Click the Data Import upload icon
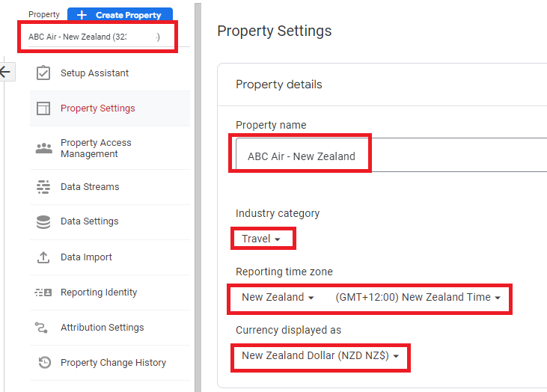This screenshot has width=547, height=392. (x=43, y=257)
